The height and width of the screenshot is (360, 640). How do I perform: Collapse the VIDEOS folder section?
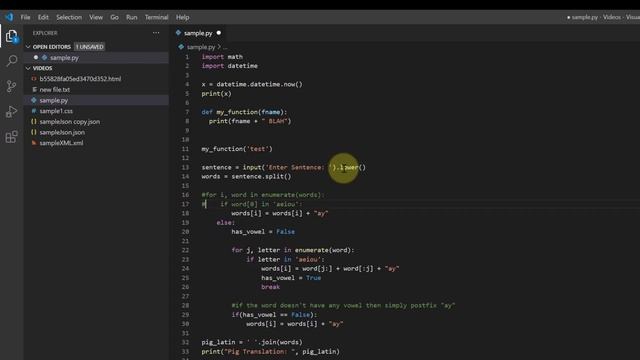(28, 68)
